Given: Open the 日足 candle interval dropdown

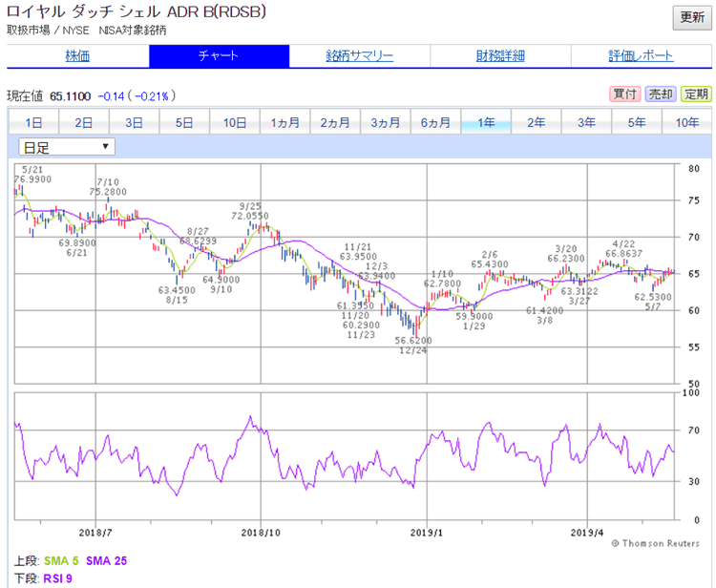Looking at the screenshot, I should tap(67, 147).
